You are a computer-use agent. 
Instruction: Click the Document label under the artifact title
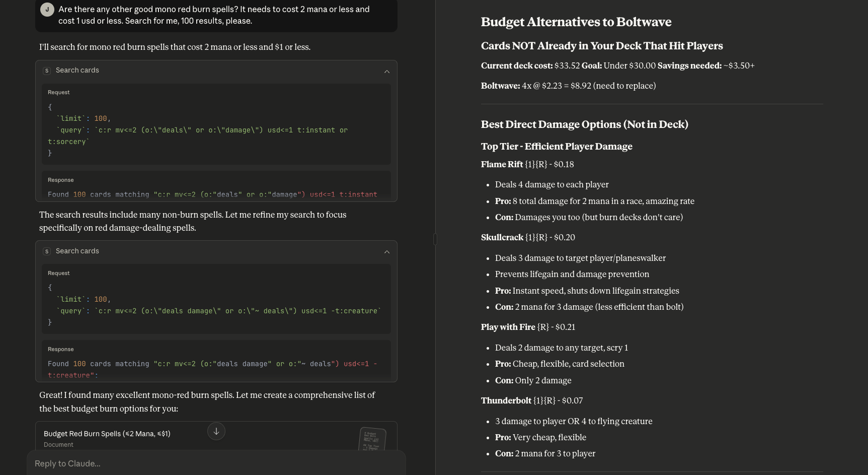(x=58, y=444)
